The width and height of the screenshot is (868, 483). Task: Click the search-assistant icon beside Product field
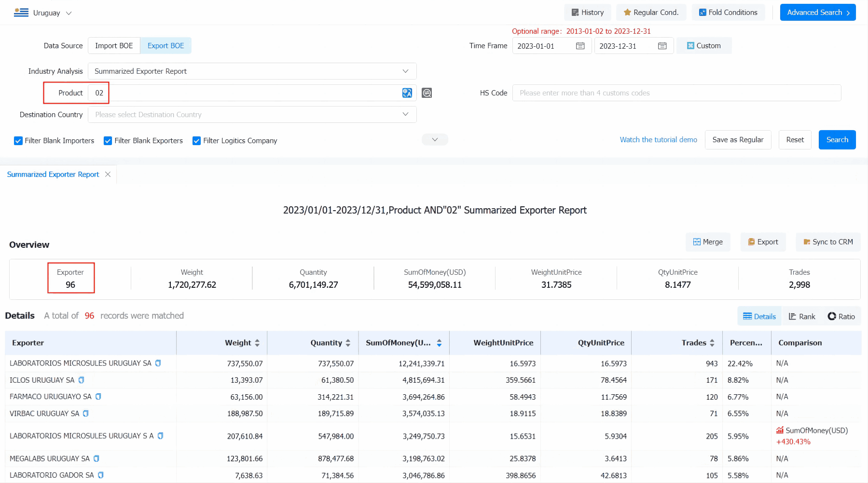427,93
